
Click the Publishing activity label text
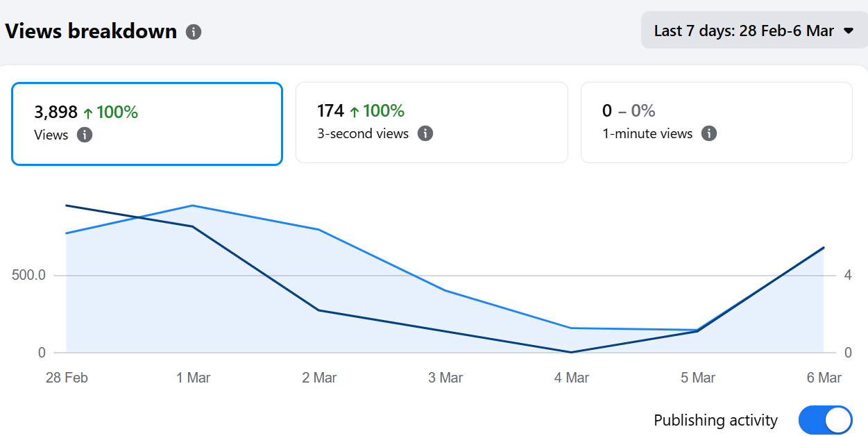tap(715, 421)
